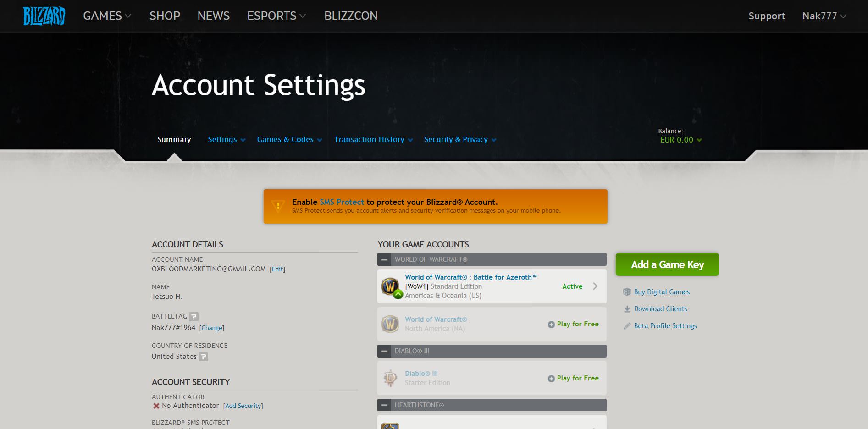The width and height of the screenshot is (868, 429).
Task: Click the Battle for Azeroth game icon
Action: tap(391, 287)
